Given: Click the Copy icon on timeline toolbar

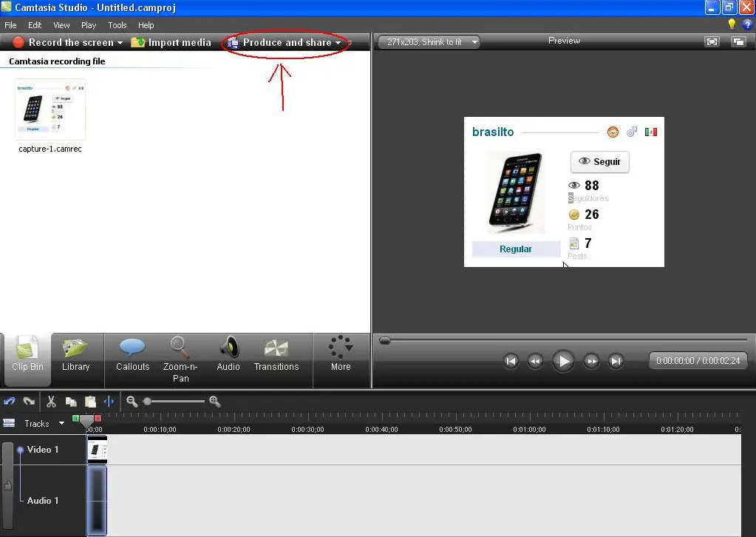Looking at the screenshot, I should [71, 402].
